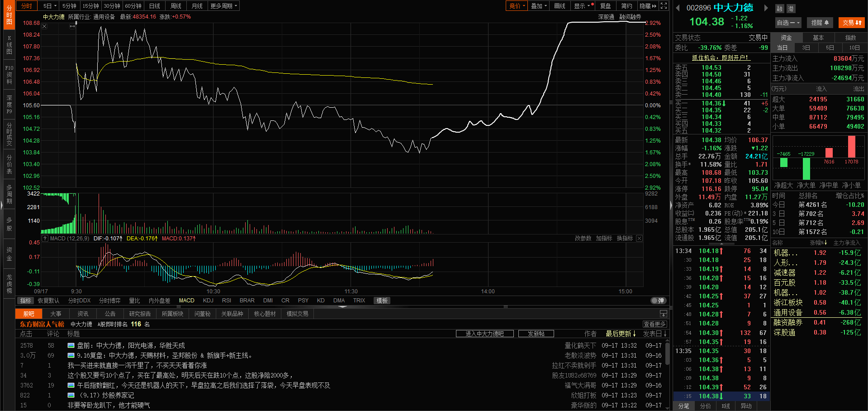The height and width of the screenshot is (411, 868).
Task: Open 多股 sidebar item
Action: click(9, 224)
